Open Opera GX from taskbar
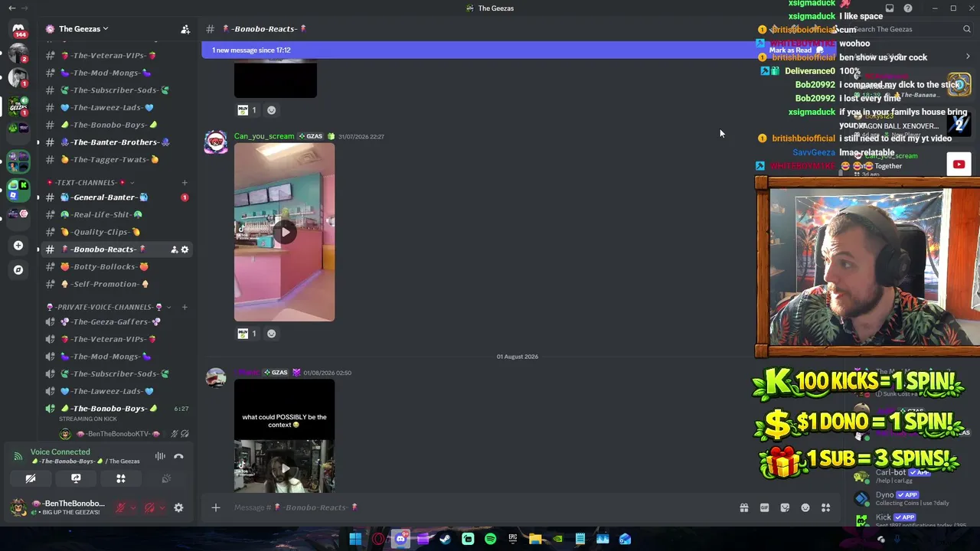980x551 pixels. click(x=378, y=539)
